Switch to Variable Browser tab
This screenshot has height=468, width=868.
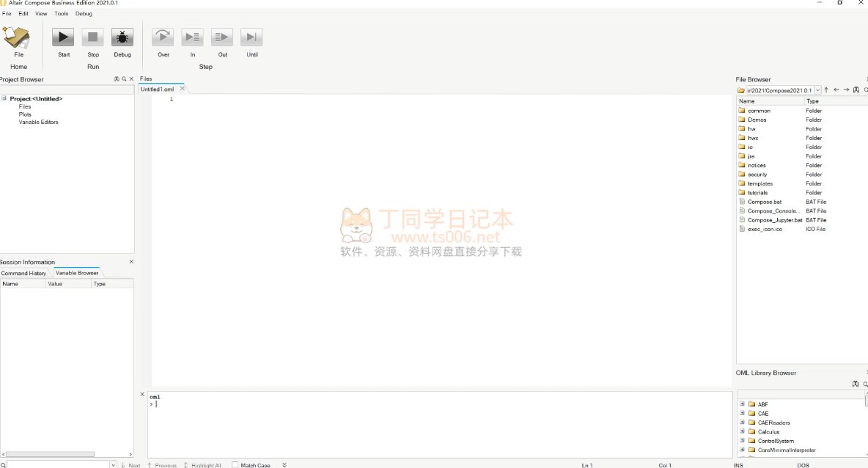[x=77, y=272]
